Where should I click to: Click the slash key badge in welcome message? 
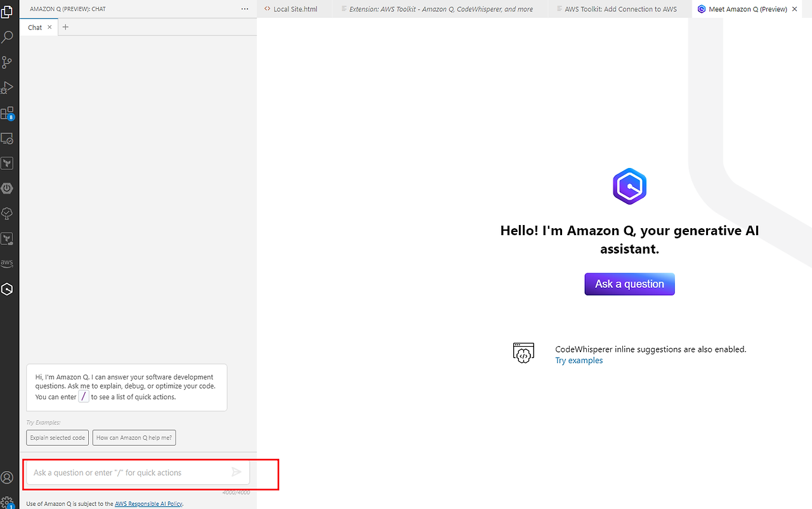tap(84, 397)
